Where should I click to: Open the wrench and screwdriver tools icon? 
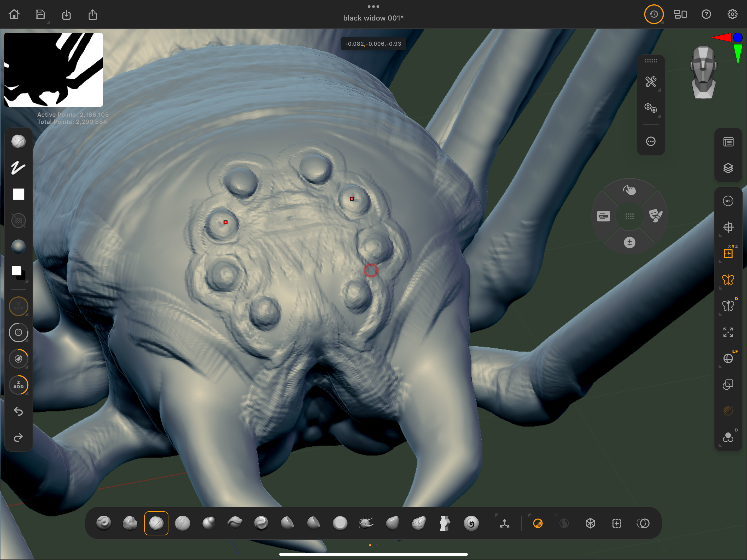(x=651, y=82)
